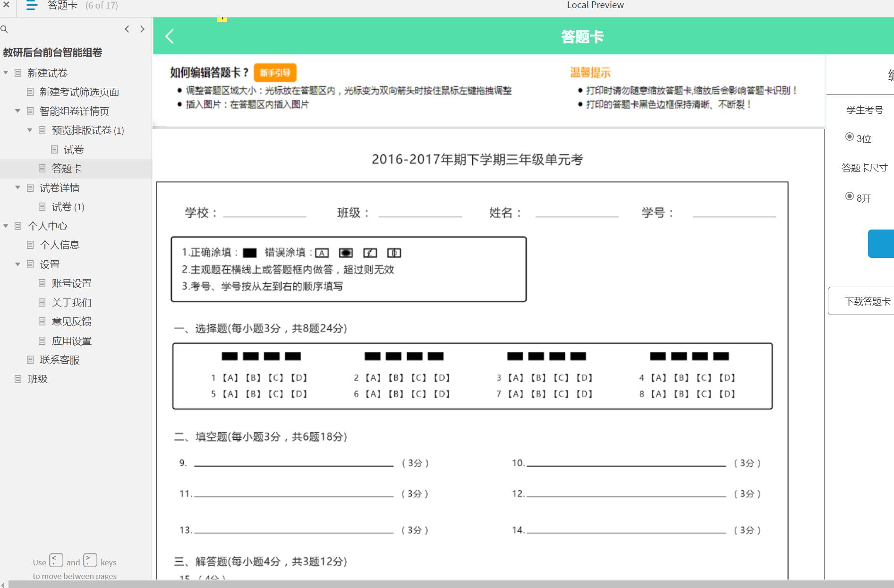The image size is (894, 588).
Task: Click the 温馨提示 heading
Action: pyautogui.click(x=590, y=73)
